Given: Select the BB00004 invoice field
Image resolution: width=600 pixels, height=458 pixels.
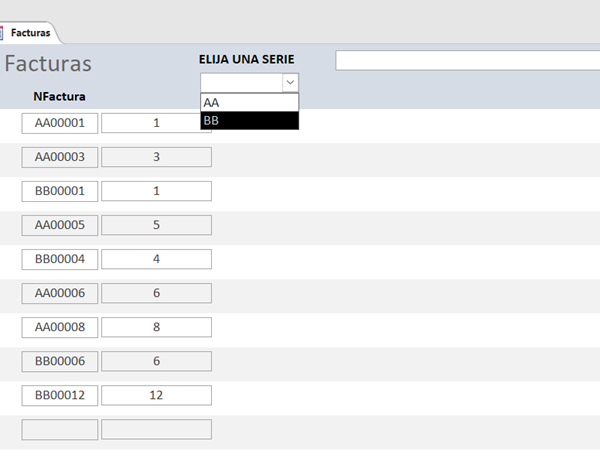Looking at the screenshot, I should tap(60, 259).
